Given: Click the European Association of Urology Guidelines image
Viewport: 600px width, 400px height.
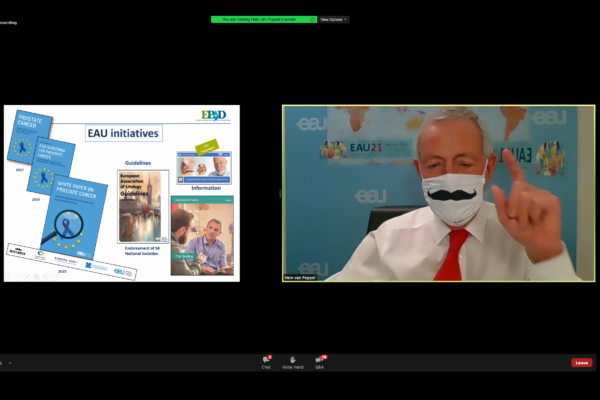Looking at the screenshot, I should (143, 205).
